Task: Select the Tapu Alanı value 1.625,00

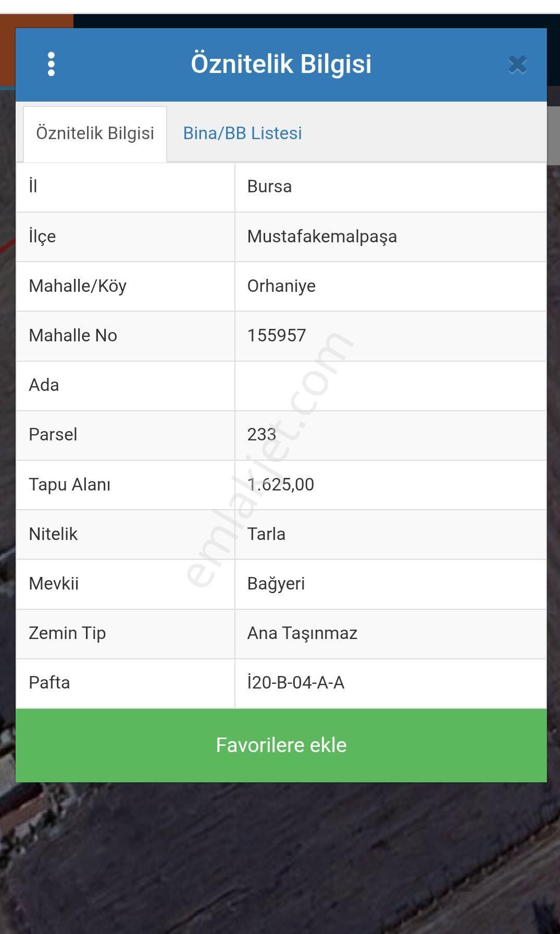Action: click(x=281, y=485)
